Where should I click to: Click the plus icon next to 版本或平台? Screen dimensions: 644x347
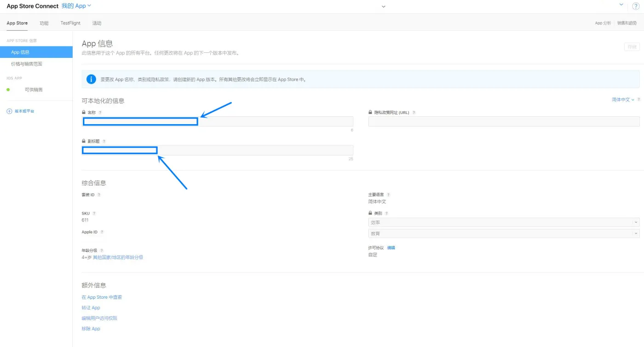(x=9, y=111)
